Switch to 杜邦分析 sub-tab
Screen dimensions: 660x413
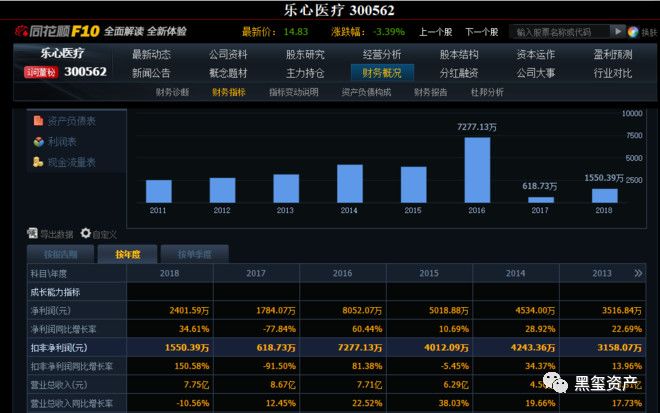(487, 92)
